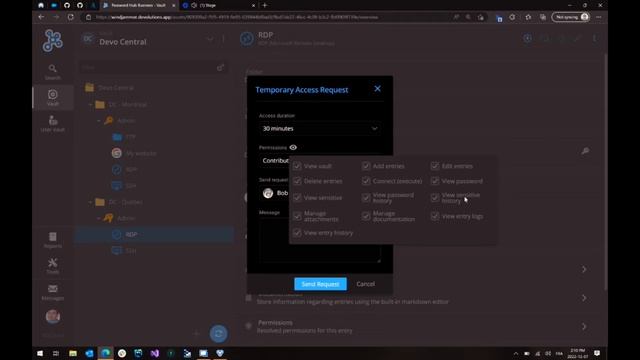Close the Temporary Access Request dialog
This screenshot has height=360, width=640.
click(x=378, y=89)
